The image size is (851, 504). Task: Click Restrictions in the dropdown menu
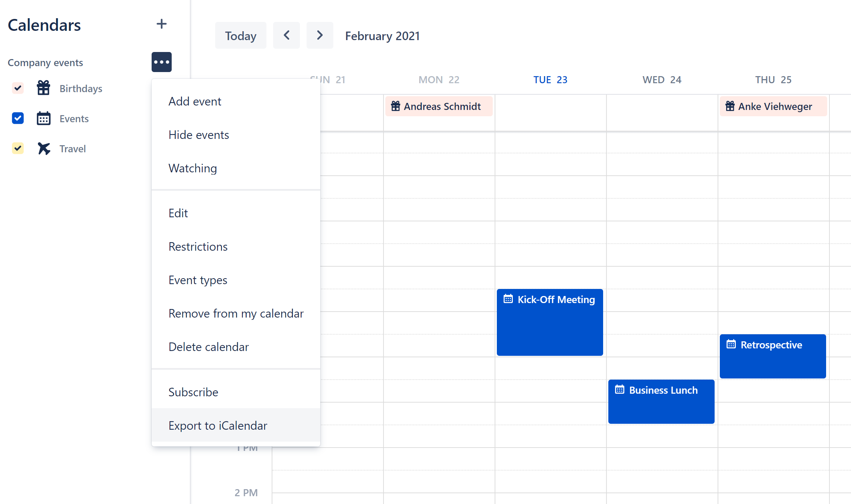point(198,247)
